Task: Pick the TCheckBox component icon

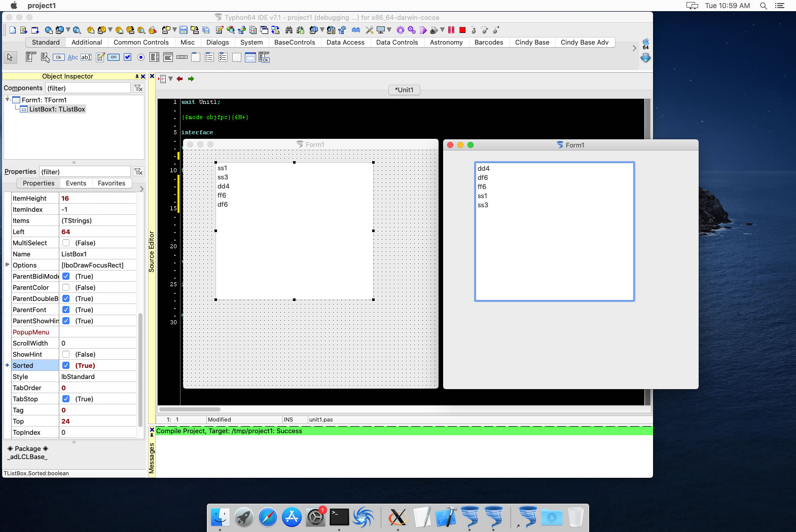Action: (x=127, y=57)
